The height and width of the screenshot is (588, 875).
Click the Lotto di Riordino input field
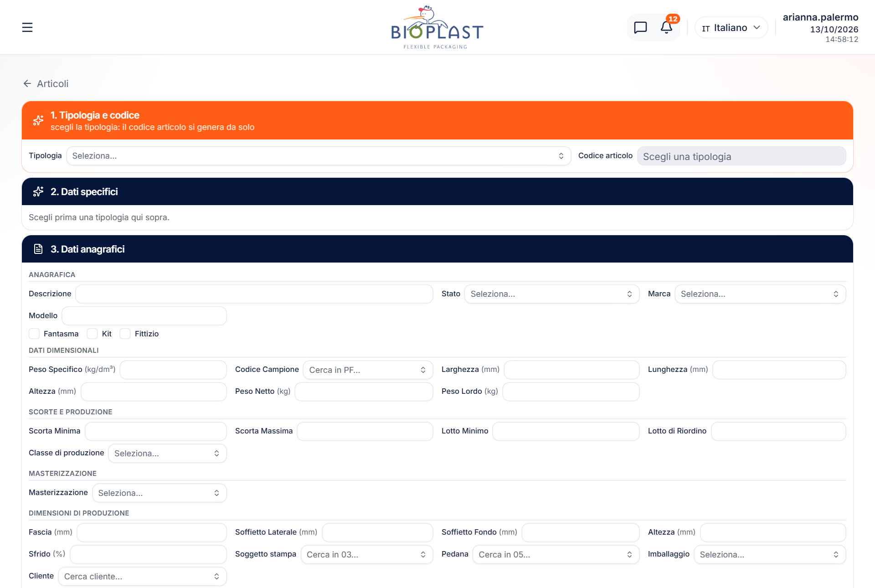point(778,432)
